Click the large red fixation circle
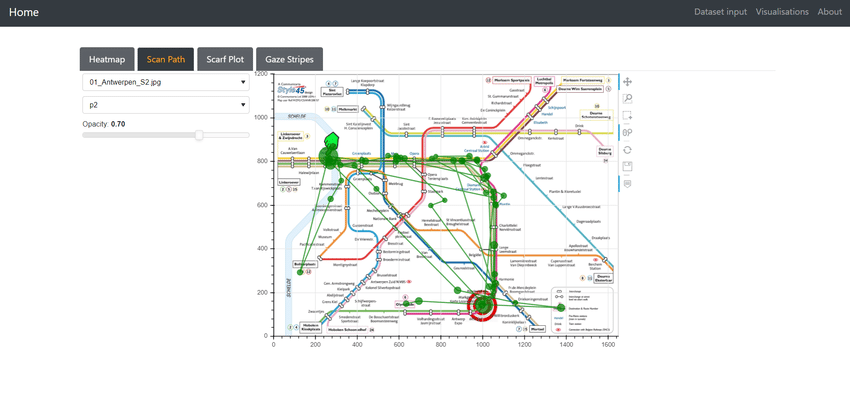 pos(482,305)
